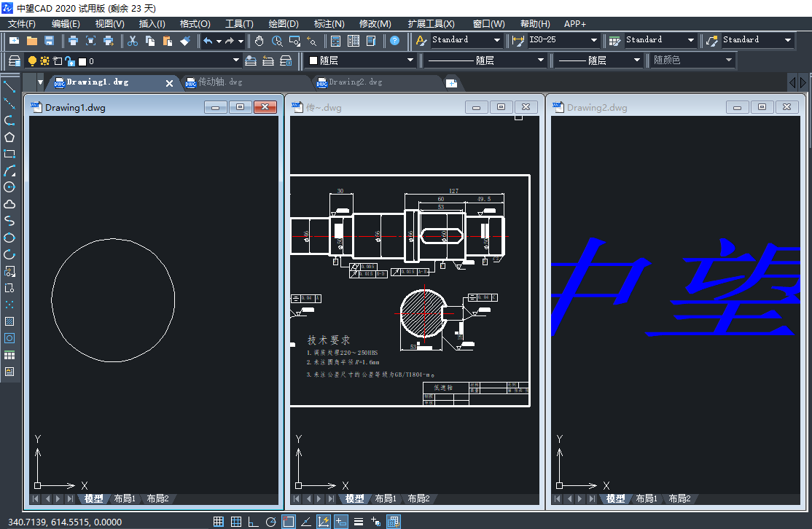Click the Save floppy disk icon
Viewport: 812px width, 529px height.
[x=50, y=41]
